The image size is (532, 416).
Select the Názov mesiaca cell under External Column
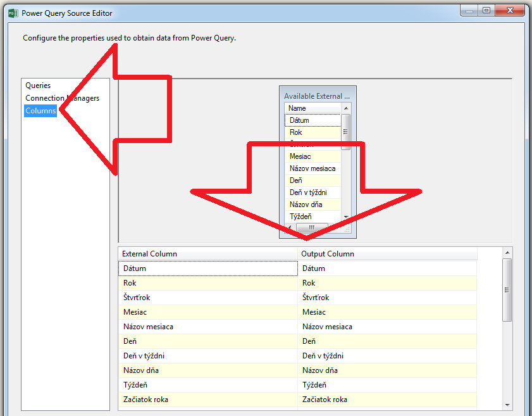[x=208, y=327]
